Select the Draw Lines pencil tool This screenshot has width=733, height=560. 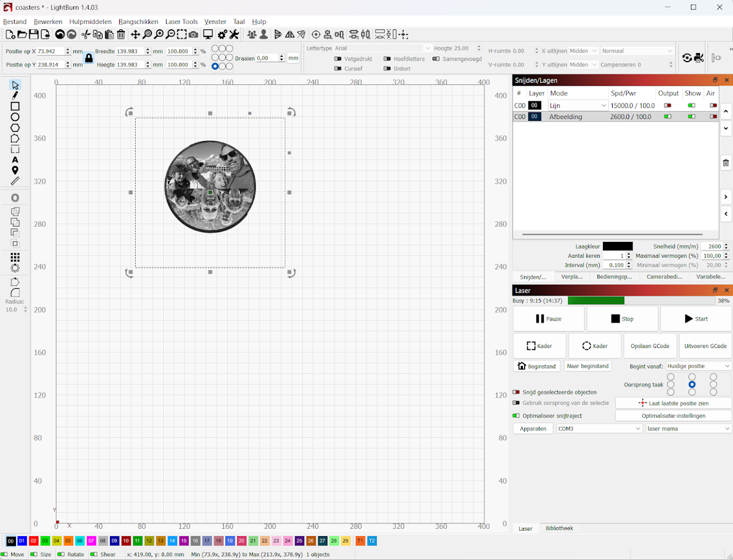tap(15, 95)
